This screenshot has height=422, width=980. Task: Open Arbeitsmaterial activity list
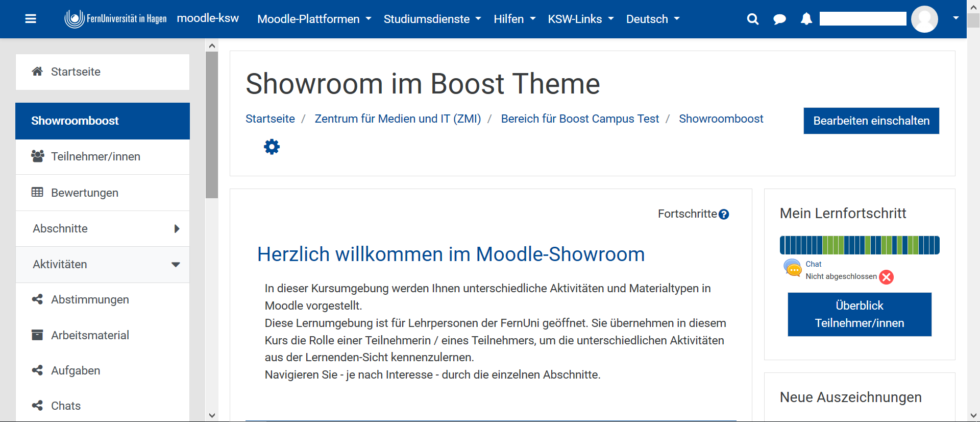coord(103,335)
